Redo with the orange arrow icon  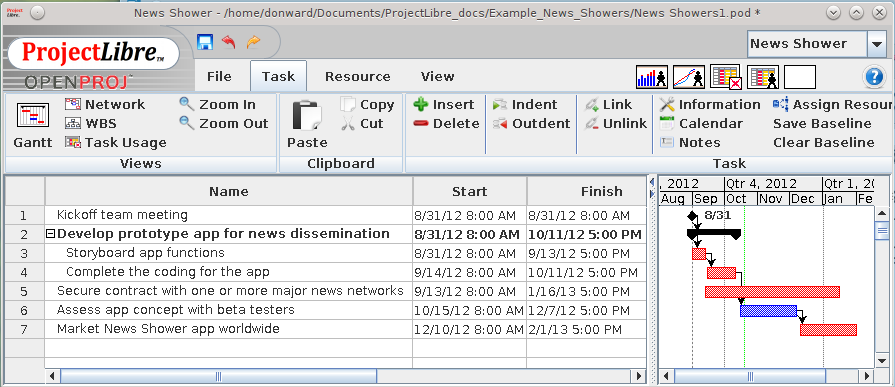click(x=253, y=42)
